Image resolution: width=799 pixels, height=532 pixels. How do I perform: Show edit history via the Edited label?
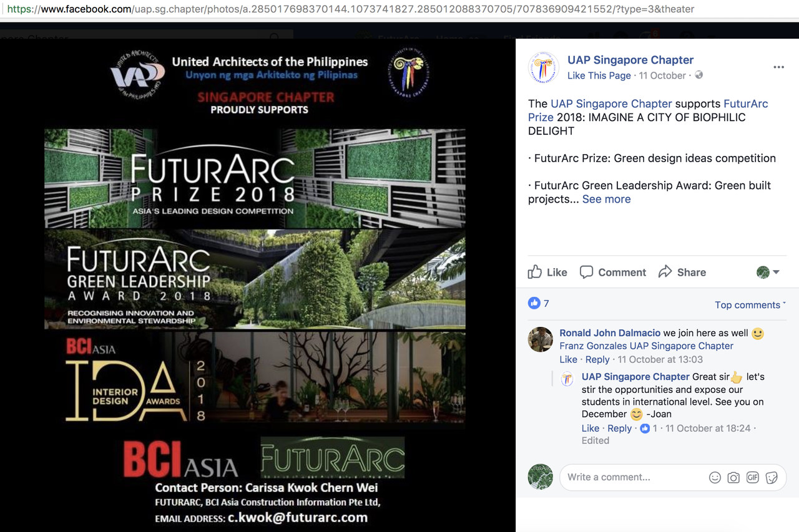pyautogui.click(x=596, y=440)
